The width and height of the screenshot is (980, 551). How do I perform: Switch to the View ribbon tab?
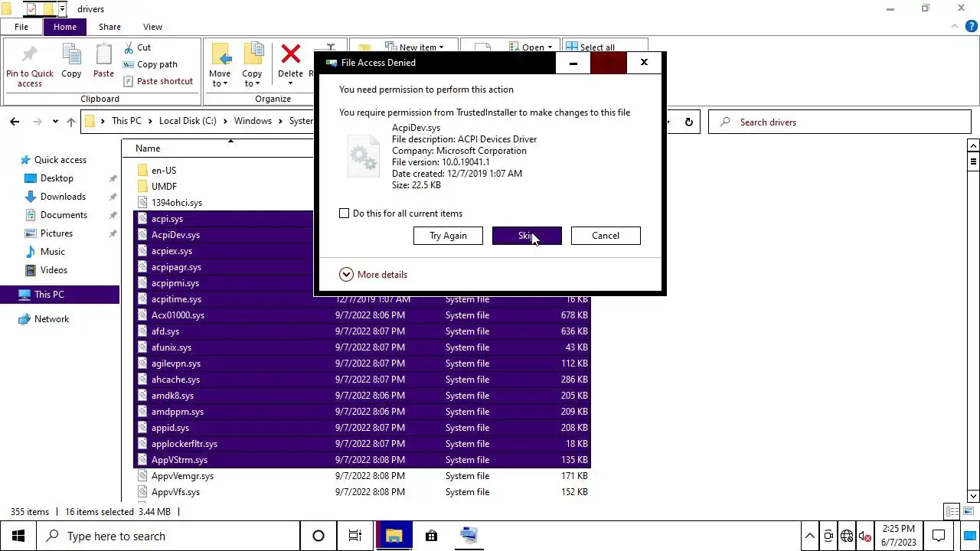[x=152, y=27]
